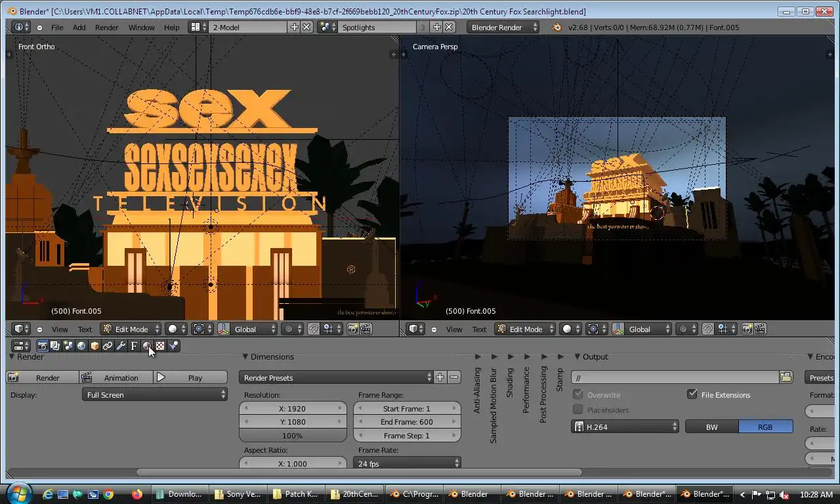Delete the Spotlights scene with X button
This screenshot has height=504, width=840.
449,27
